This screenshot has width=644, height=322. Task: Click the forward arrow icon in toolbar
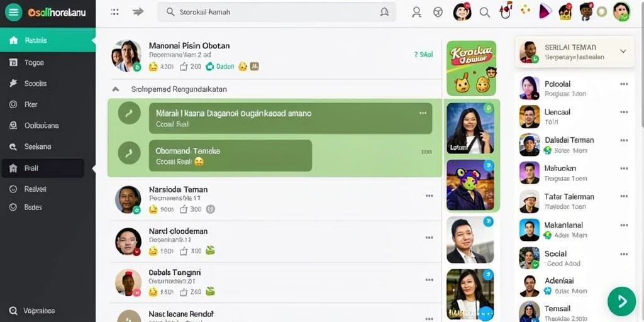pyautogui.click(x=138, y=12)
